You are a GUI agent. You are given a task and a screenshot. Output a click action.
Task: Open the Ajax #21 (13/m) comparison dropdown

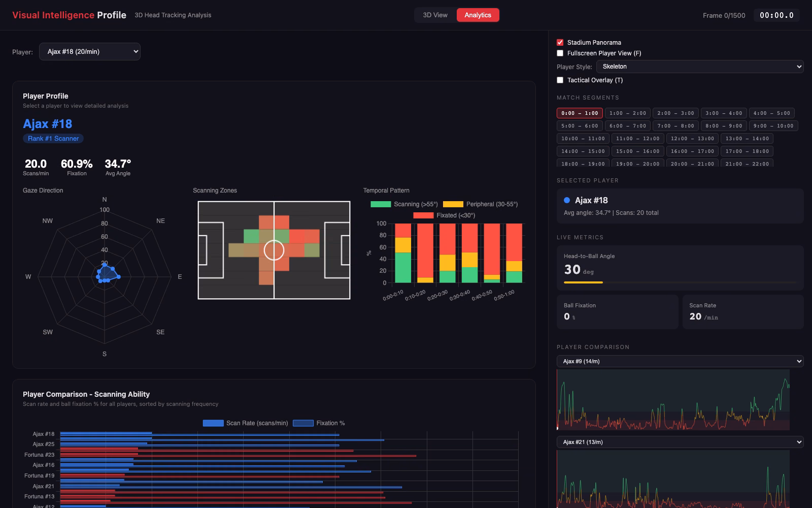click(x=680, y=442)
